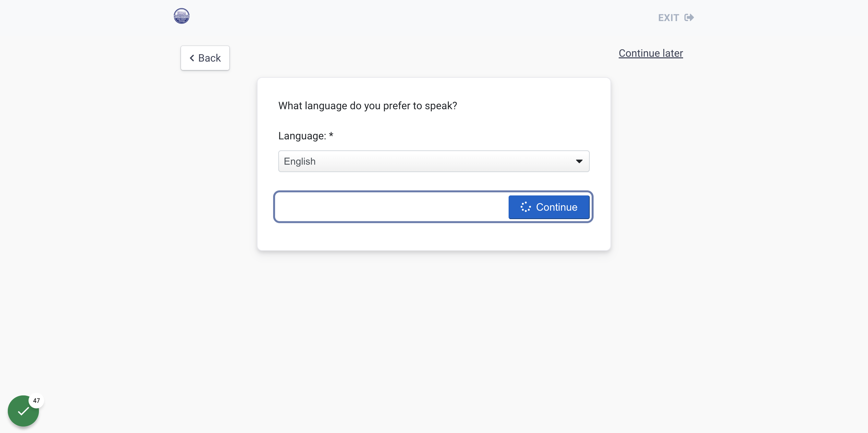Image resolution: width=868 pixels, height=433 pixels.
Task: Click the 47 count badge
Action: [36, 400]
